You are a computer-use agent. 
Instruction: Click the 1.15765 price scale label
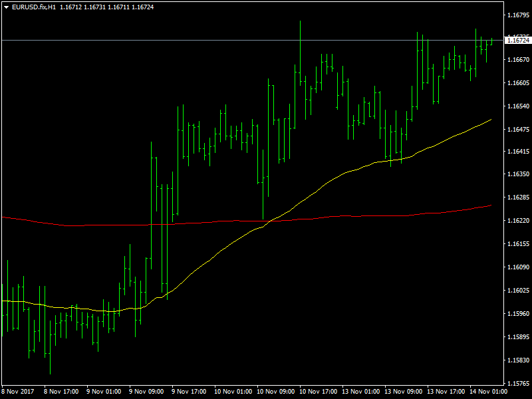[x=518, y=384]
